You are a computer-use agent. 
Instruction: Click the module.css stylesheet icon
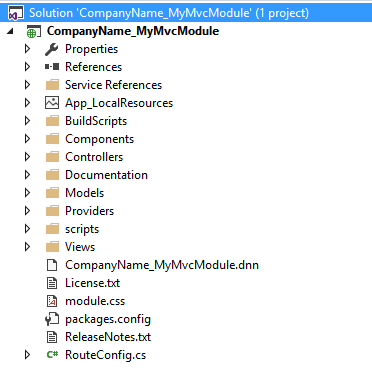pos(52,301)
